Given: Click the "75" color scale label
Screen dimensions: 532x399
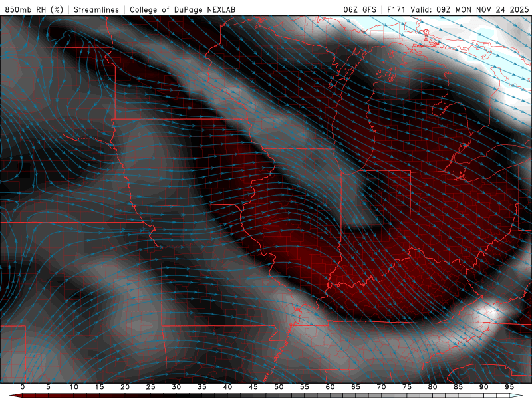Looking at the screenshot, I should pos(407,387).
